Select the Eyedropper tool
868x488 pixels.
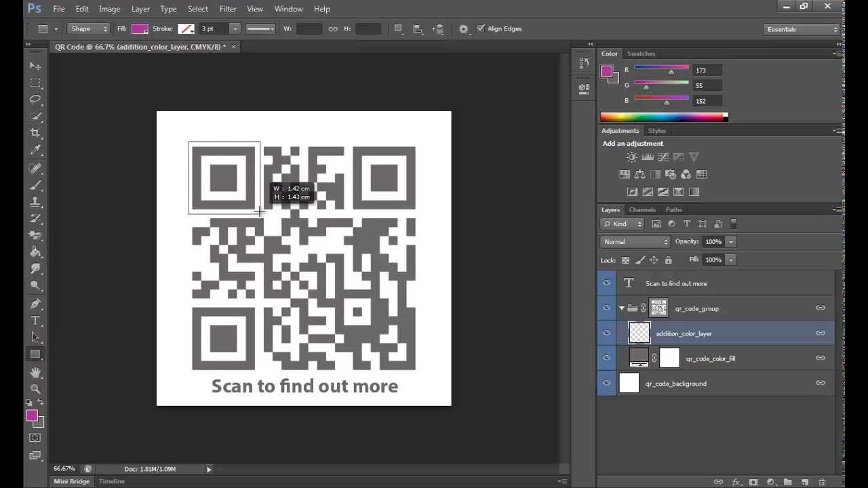[35, 150]
